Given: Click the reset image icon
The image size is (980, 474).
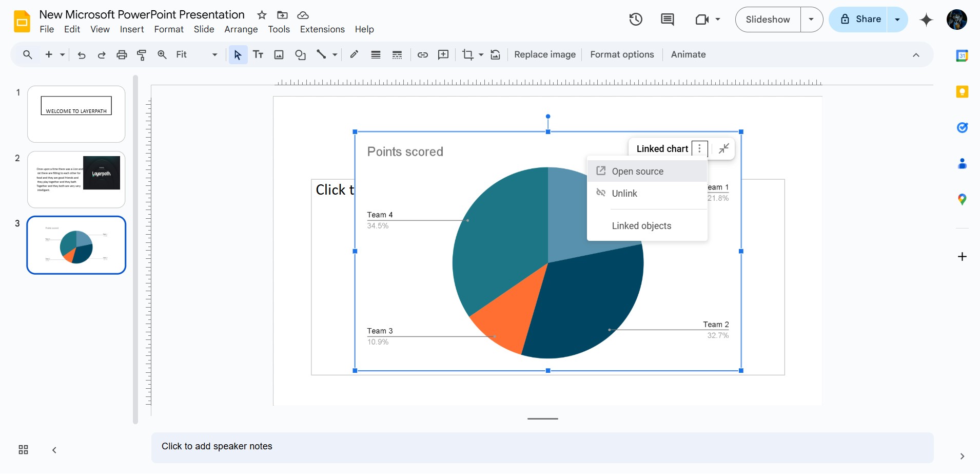Looking at the screenshot, I should [x=495, y=54].
